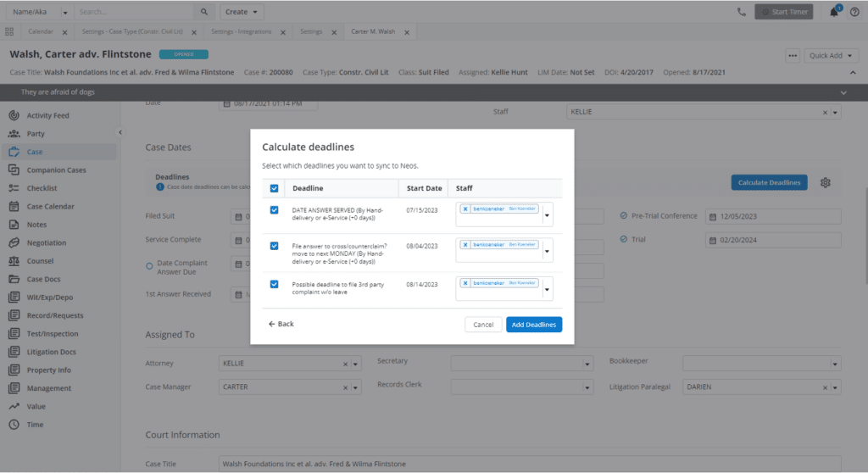Expand the Create dropdown
The width and height of the screenshot is (868, 473).
pos(242,12)
